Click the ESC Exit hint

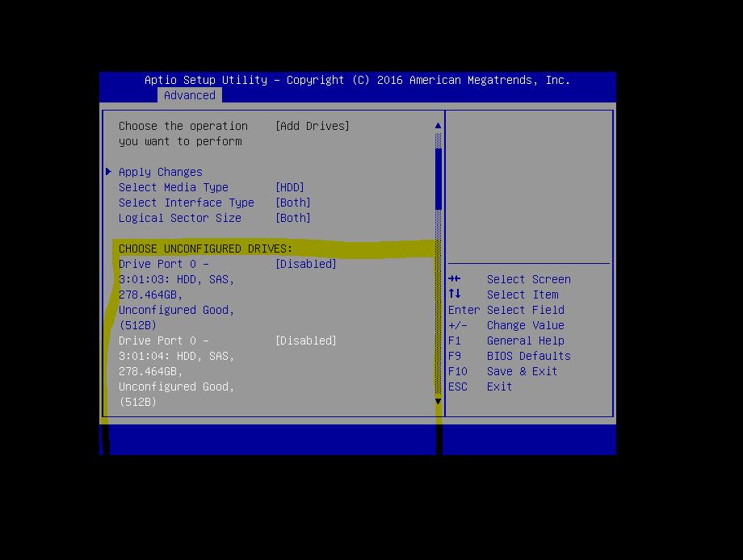480,387
